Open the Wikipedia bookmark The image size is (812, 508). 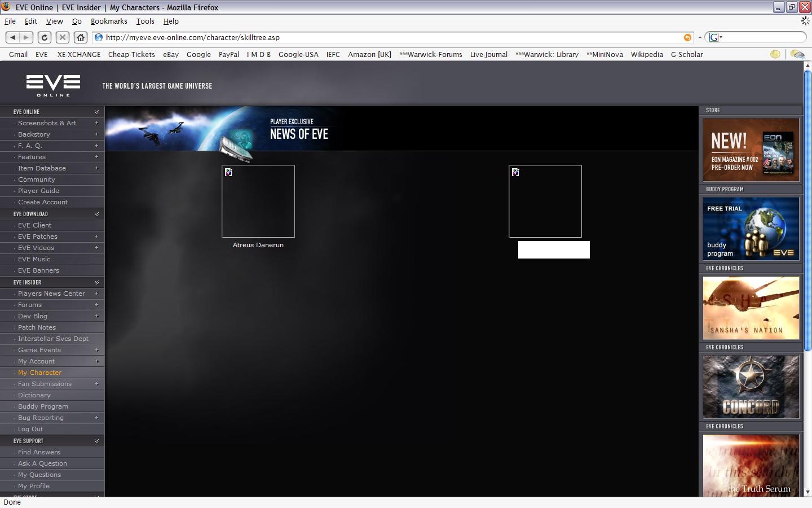tap(647, 54)
